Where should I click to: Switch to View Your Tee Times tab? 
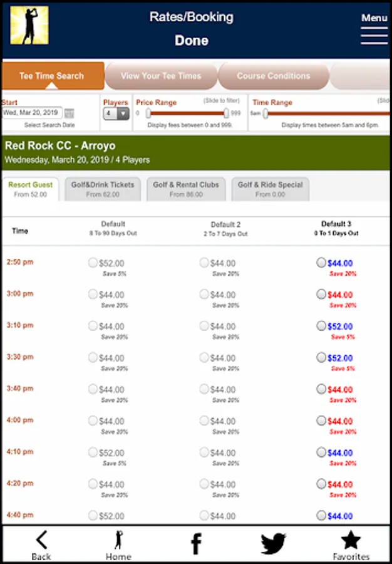pyautogui.click(x=161, y=76)
